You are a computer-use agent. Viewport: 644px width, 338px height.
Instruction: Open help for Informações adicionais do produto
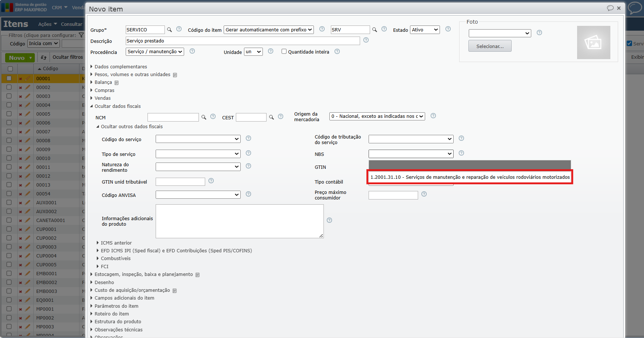[329, 220]
